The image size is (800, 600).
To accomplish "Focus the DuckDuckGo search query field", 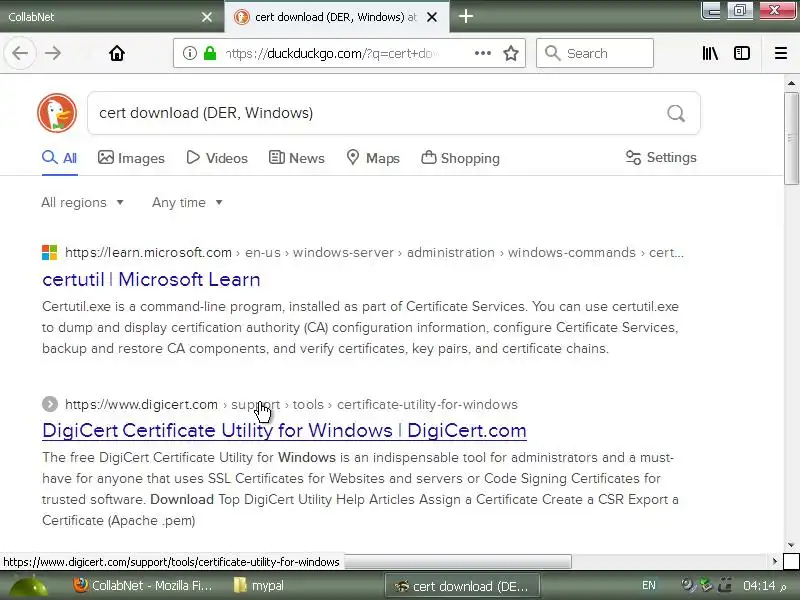I will pyautogui.click(x=378, y=113).
